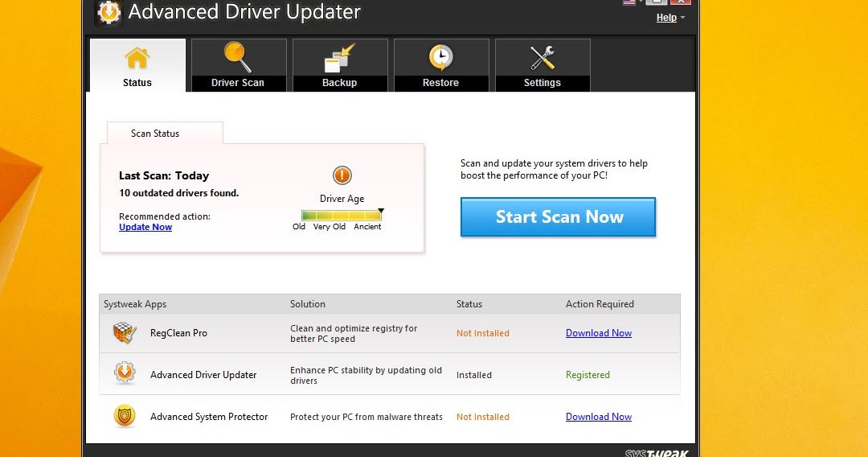Click the Driver Age gauge bar
Image resolution: width=868 pixels, height=457 pixels.
tap(342, 216)
